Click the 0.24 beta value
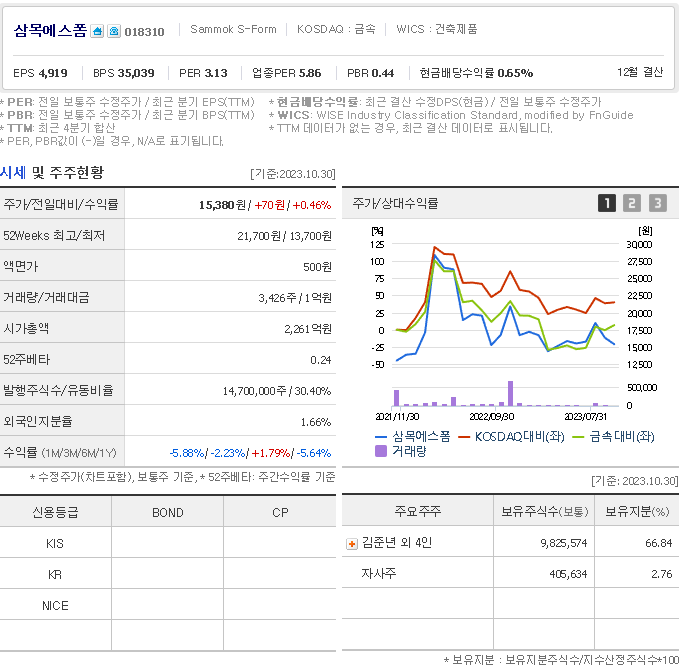Screen dimensions: 685x671 (x=321, y=360)
